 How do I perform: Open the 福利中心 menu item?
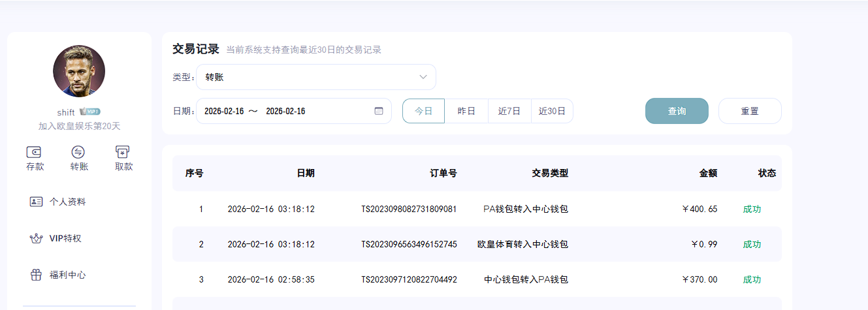point(68,275)
